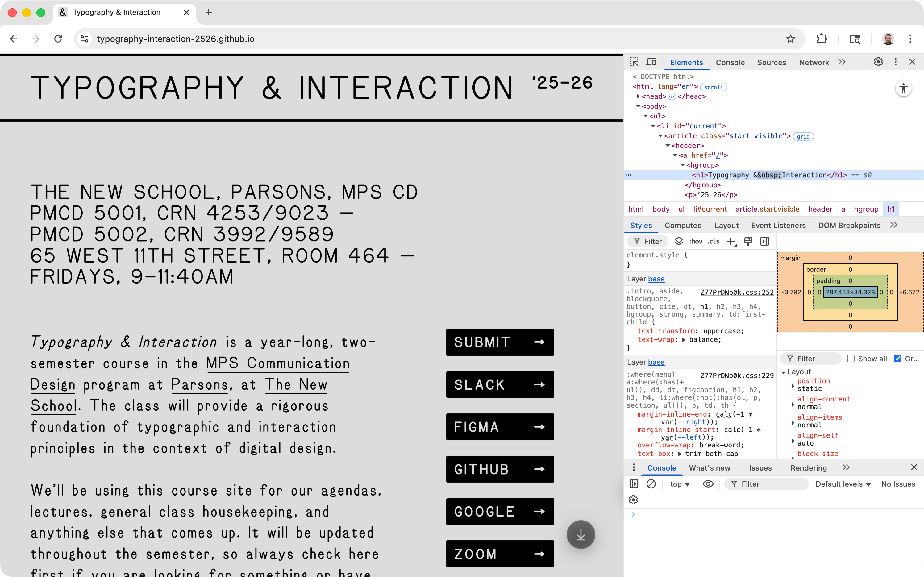Open the Default levels dropdown
This screenshot has width=924, height=577.
tap(843, 484)
